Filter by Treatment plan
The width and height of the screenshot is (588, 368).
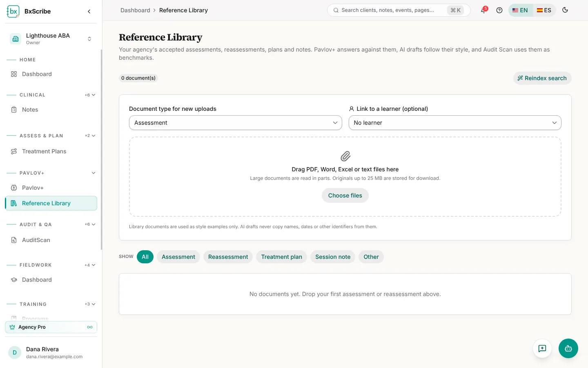[x=282, y=257]
